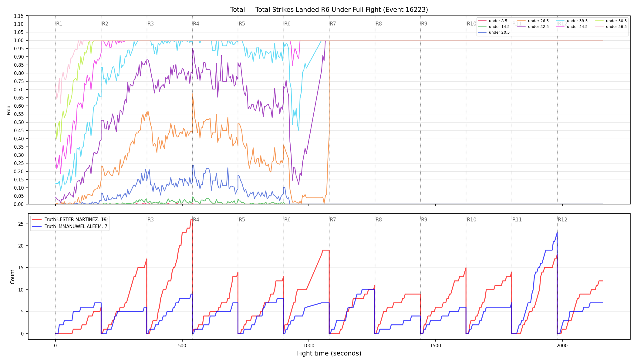The image size is (637, 364).
Task: Select the R12 label in the count chart
Action: [x=563, y=220]
